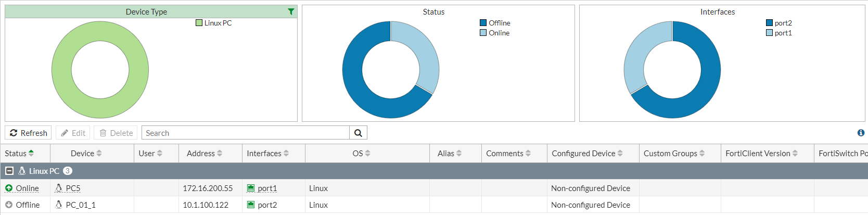Image resolution: width=868 pixels, height=215 pixels.
Task: Collapse the Linux PC group
Action: pyautogui.click(x=9, y=171)
